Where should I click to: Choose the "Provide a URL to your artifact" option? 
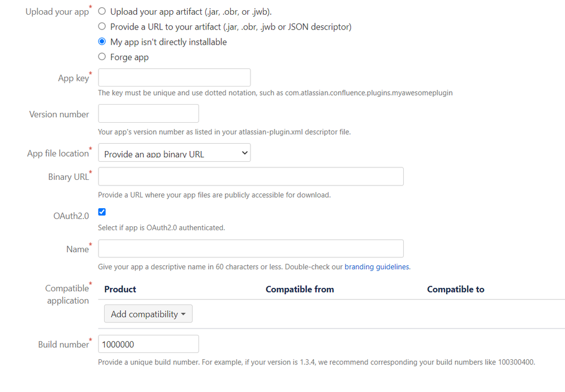click(x=102, y=27)
